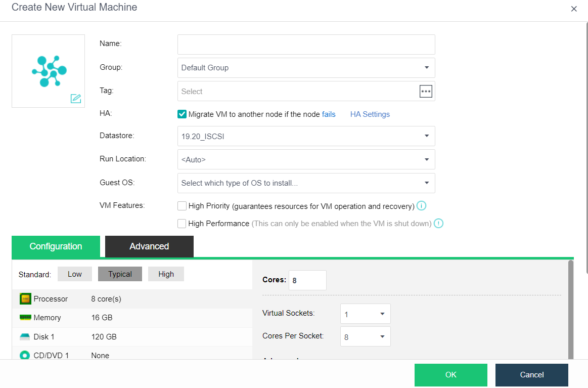Select the Disk 1 drive icon row

tap(25, 337)
